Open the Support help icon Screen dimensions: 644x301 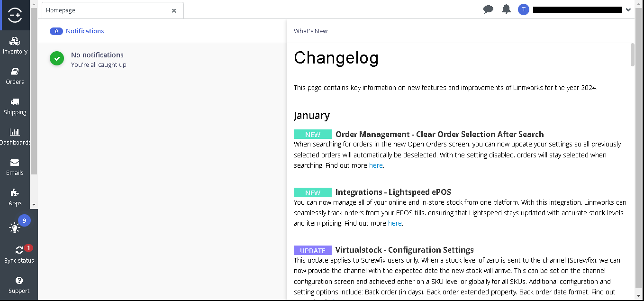click(x=19, y=285)
